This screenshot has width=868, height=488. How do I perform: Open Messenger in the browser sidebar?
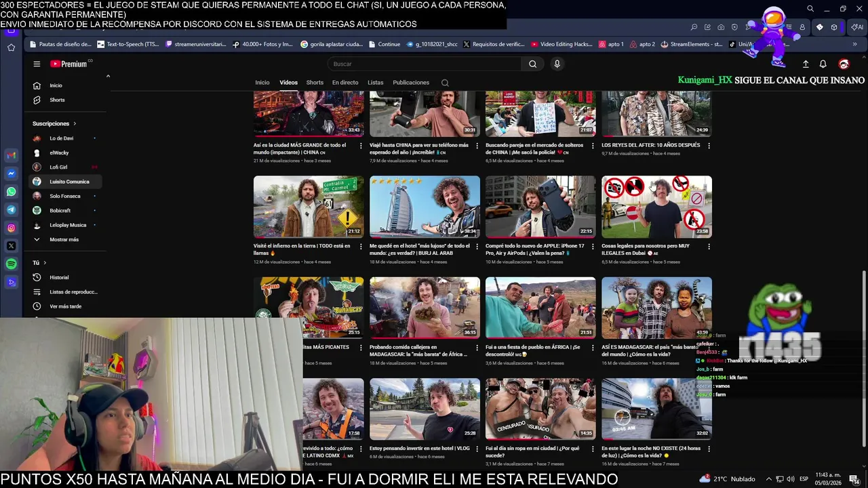pos(11,174)
